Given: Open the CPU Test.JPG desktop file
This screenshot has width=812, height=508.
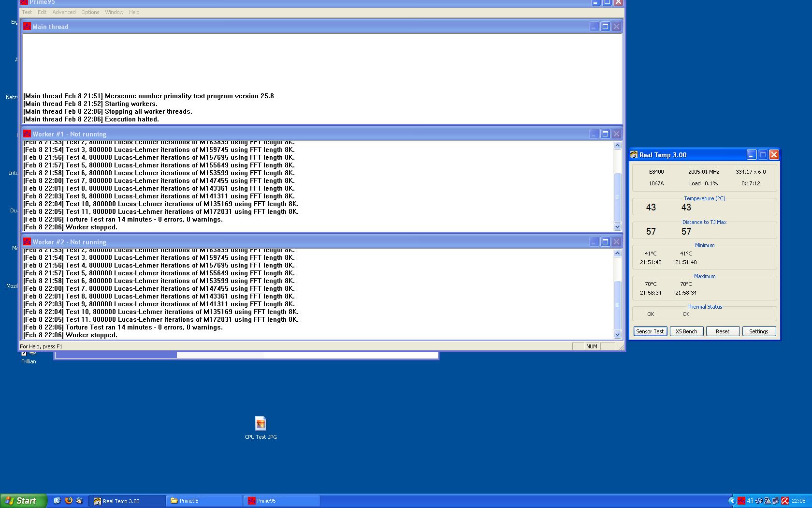Looking at the screenshot, I should coord(261,428).
